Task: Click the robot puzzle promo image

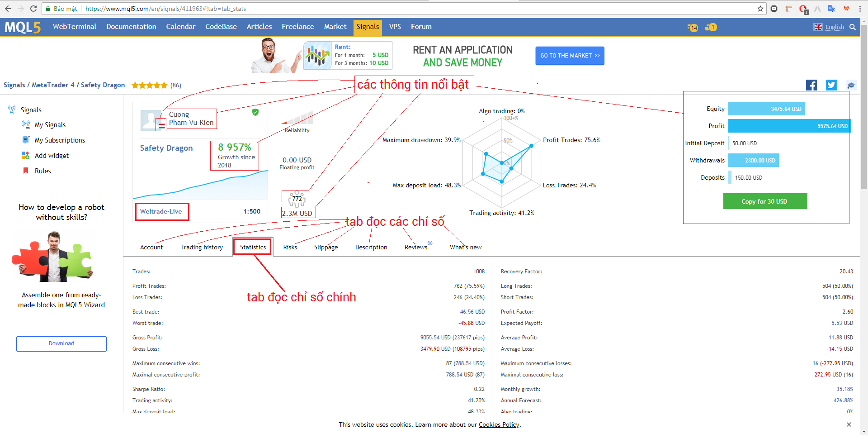Action: pos(53,256)
